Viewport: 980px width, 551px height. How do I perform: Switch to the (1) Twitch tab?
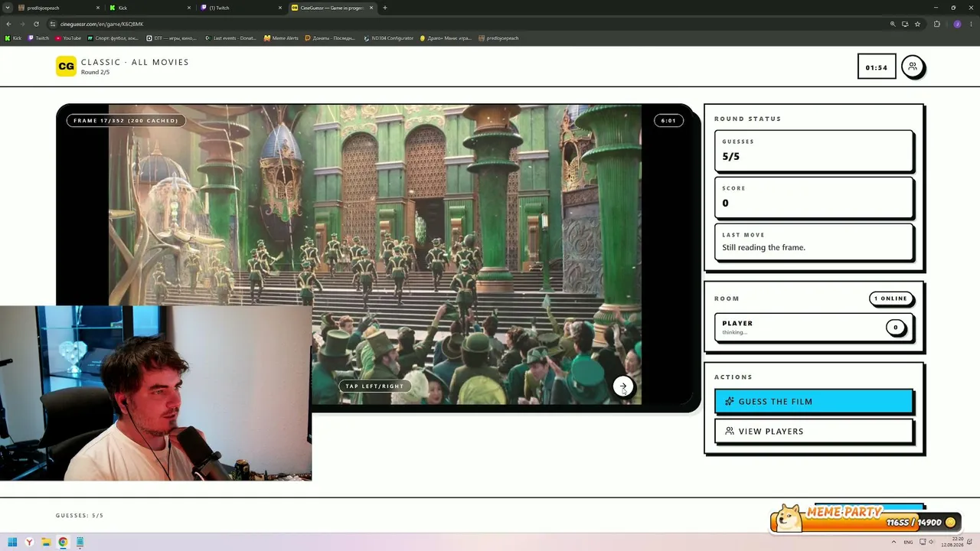pyautogui.click(x=240, y=8)
